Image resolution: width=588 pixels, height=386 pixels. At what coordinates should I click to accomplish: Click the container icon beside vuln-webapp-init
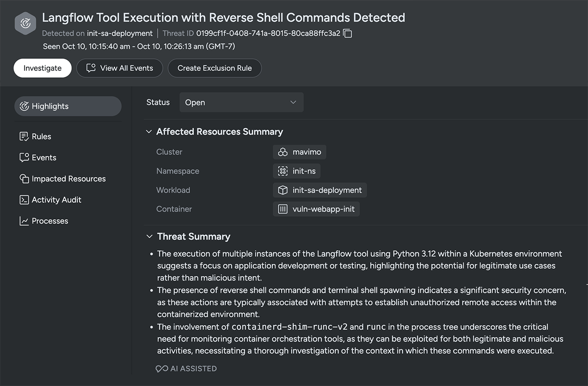click(283, 209)
